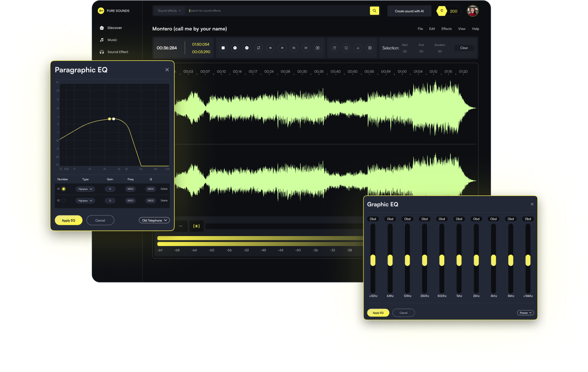This screenshot has height=372, width=588.
Task: Click Gain field of selected EQ band
Action: click(x=110, y=189)
